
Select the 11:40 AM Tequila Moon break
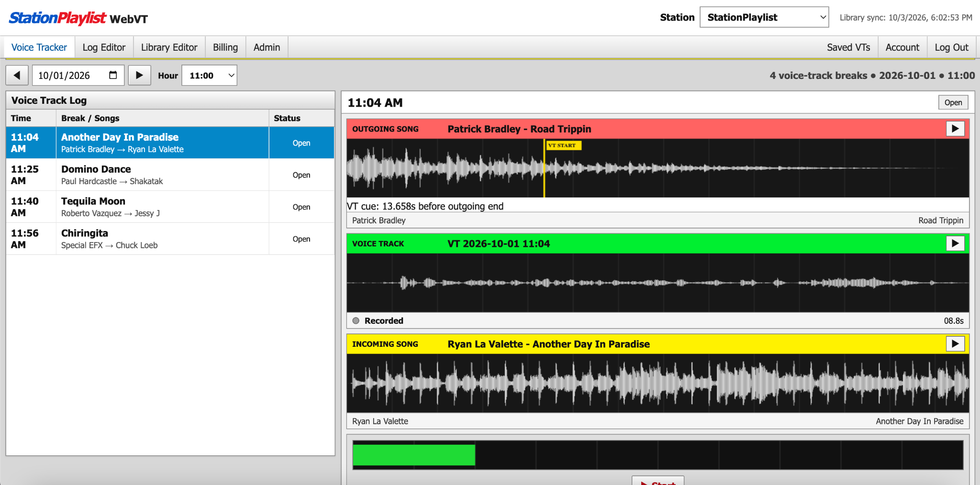pos(170,207)
